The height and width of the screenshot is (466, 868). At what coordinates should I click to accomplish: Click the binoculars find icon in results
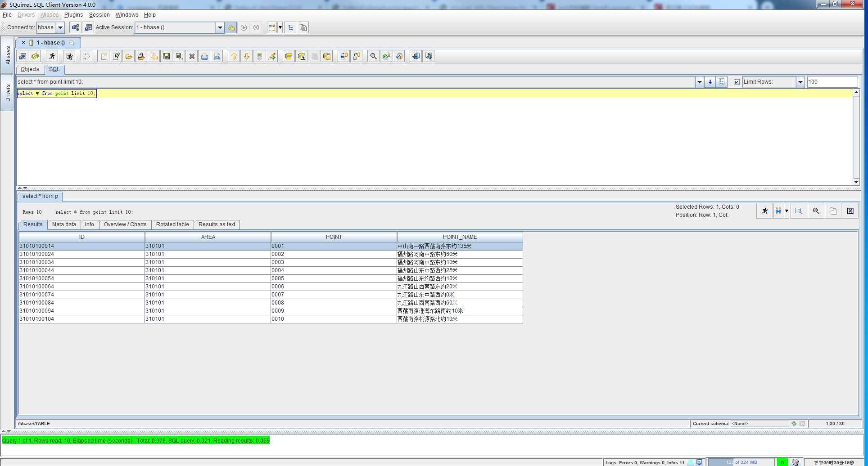coord(778,211)
